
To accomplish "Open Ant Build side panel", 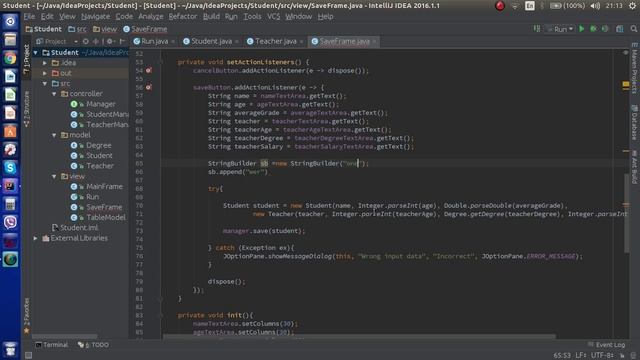I will click(634, 167).
